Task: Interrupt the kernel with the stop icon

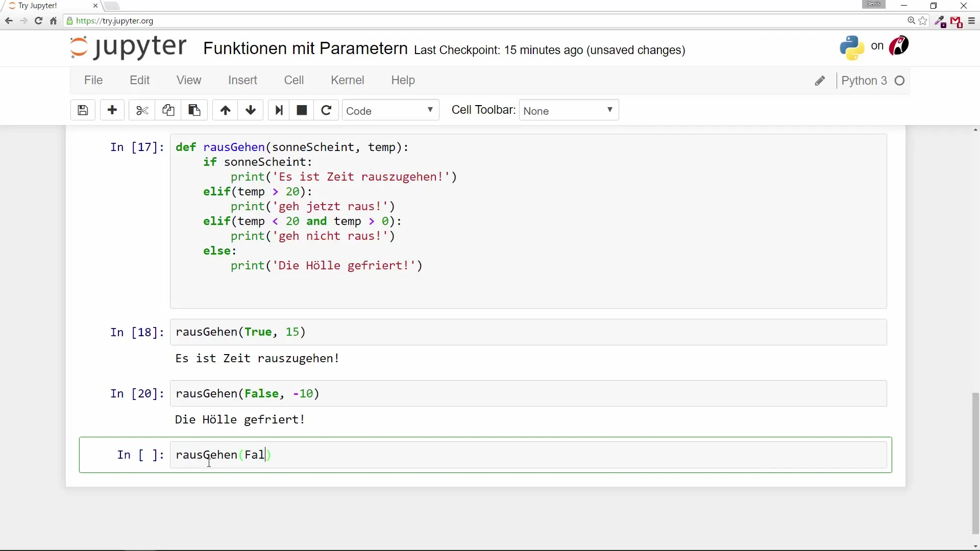Action: coord(302,110)
